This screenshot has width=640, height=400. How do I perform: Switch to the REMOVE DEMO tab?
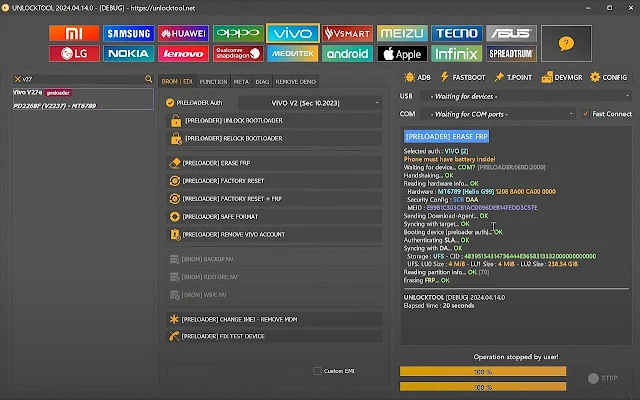coord(296,82)
